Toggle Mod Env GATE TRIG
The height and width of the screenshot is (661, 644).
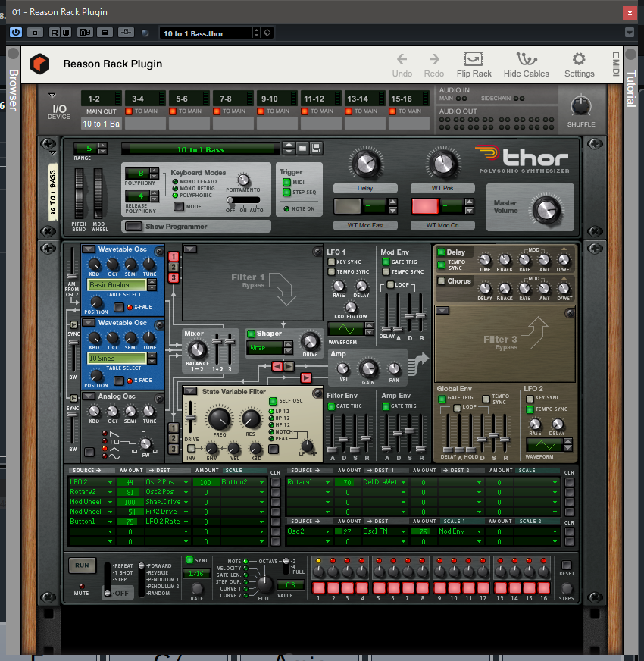pyautogui.click(x=386, y=262)
